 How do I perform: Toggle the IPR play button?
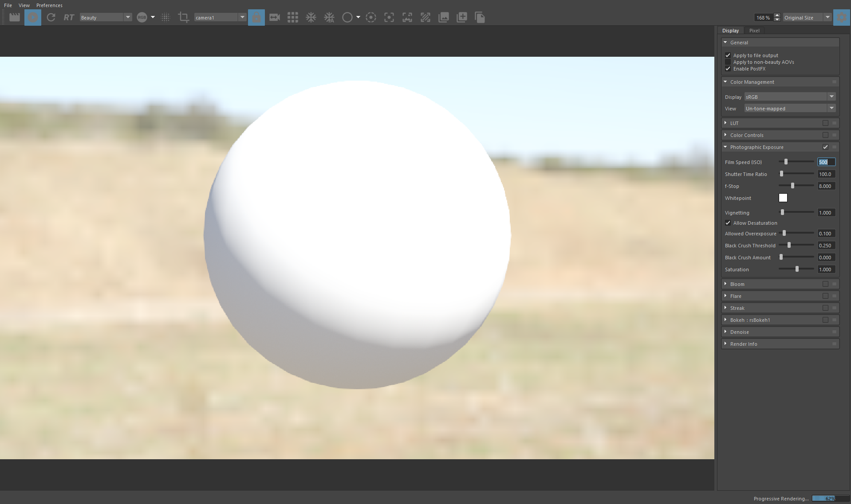pyautogui.click(x=33, y=18)
